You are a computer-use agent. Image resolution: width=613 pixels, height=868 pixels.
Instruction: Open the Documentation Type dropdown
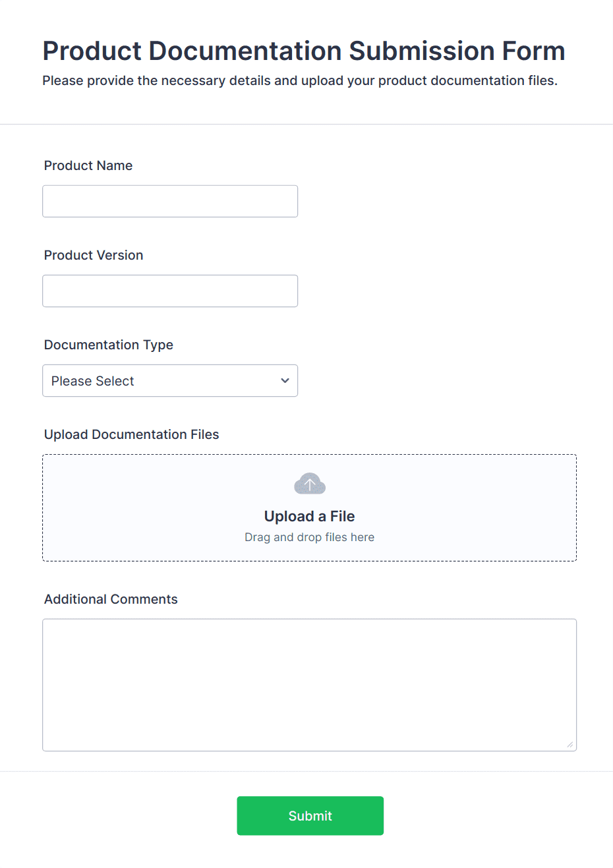(x=170, y=380)
